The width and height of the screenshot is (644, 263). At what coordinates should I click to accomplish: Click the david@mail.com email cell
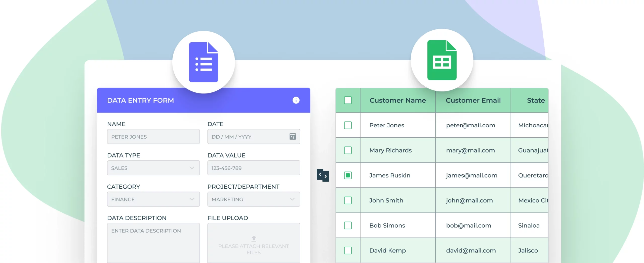tap(473, 250)
